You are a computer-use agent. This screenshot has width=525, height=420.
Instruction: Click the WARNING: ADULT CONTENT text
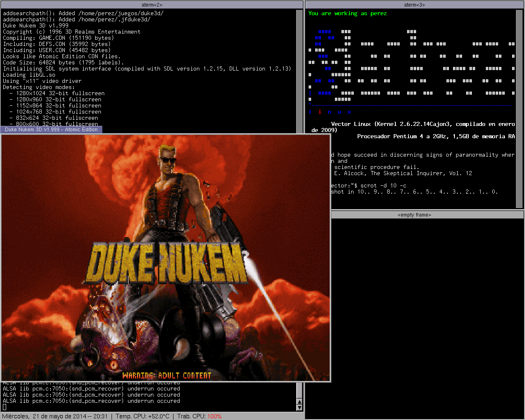pyautogui.click(x=167, y=375)
